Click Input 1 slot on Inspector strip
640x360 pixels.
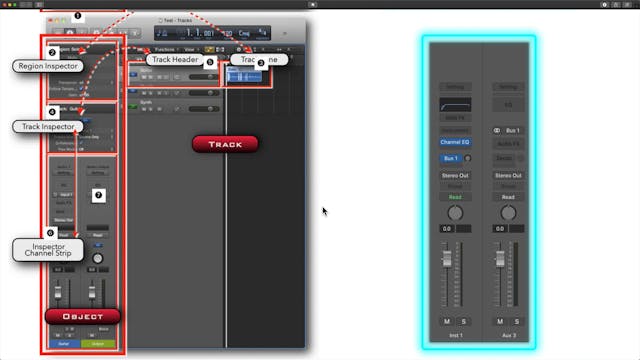(65, 195)
